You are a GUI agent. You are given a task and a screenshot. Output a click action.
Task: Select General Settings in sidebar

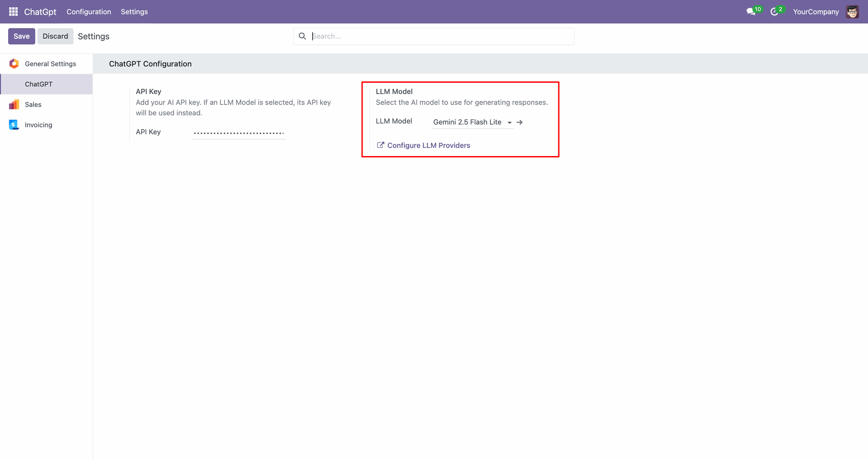point(47,64)
